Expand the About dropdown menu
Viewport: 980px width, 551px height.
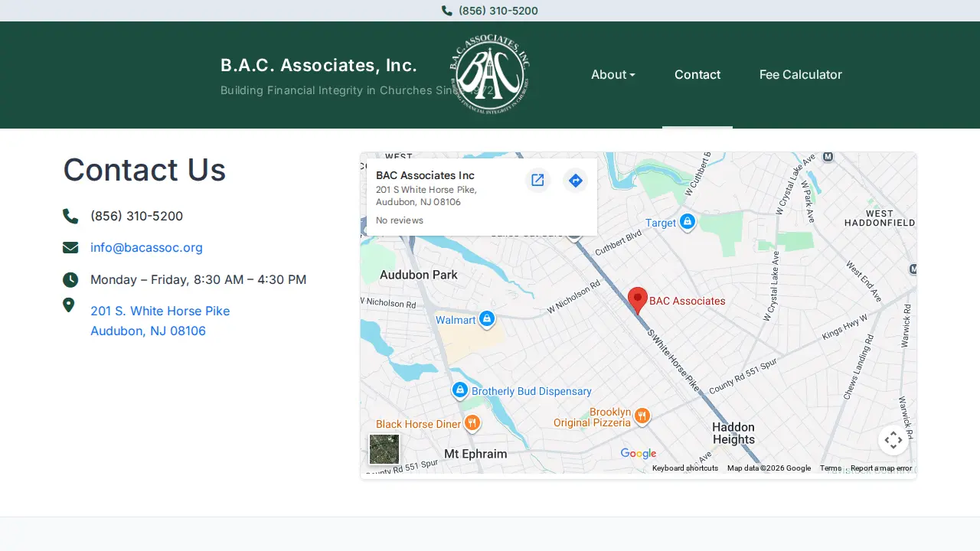point(613,74)
